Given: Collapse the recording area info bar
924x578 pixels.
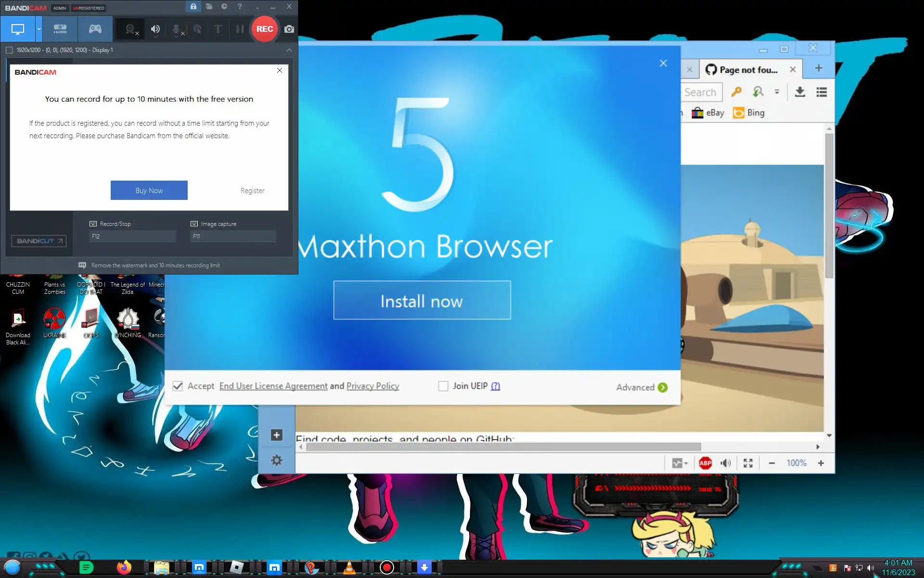Looking at the screenshot, I should pos(289,50).
